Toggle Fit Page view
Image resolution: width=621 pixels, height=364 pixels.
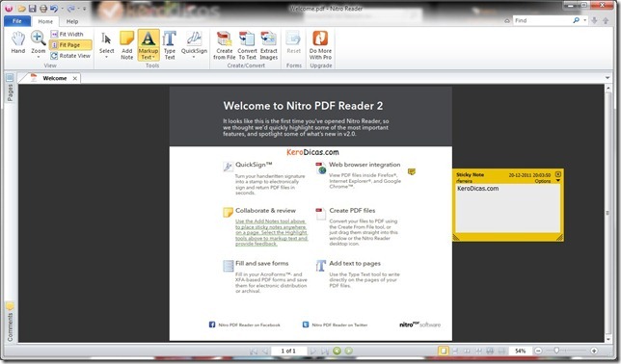pyautogui.click(x=70, y=45)
